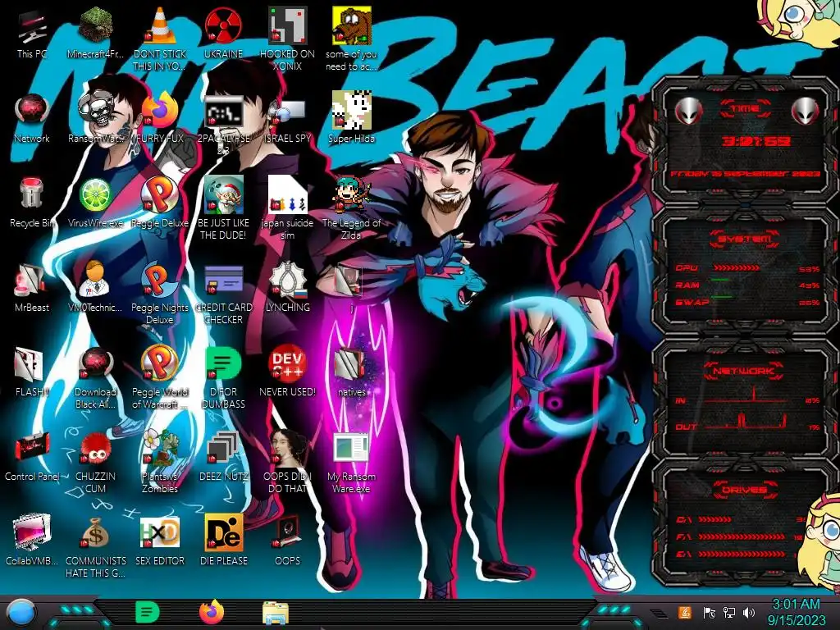
Task: Select the CHUZZIN red fuzzball icon
Action: (x=95, y=449)
